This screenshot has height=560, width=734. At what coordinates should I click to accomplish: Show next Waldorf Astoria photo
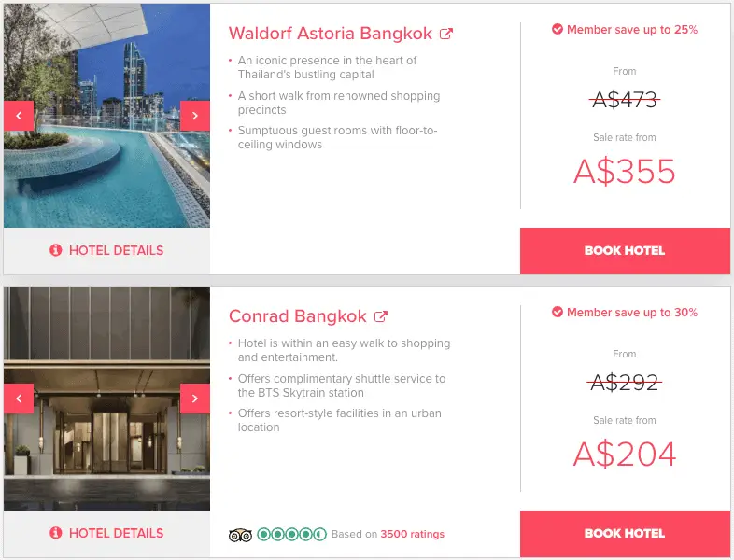point(195,116)
